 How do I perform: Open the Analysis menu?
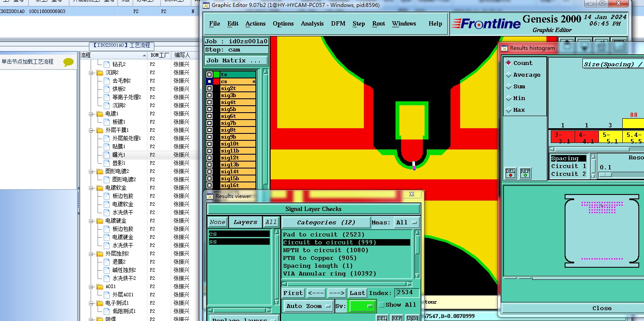pos(312,24)
